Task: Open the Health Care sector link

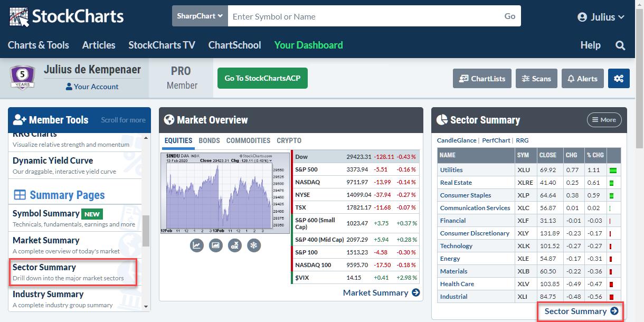Action: click(x=457, y=284)
